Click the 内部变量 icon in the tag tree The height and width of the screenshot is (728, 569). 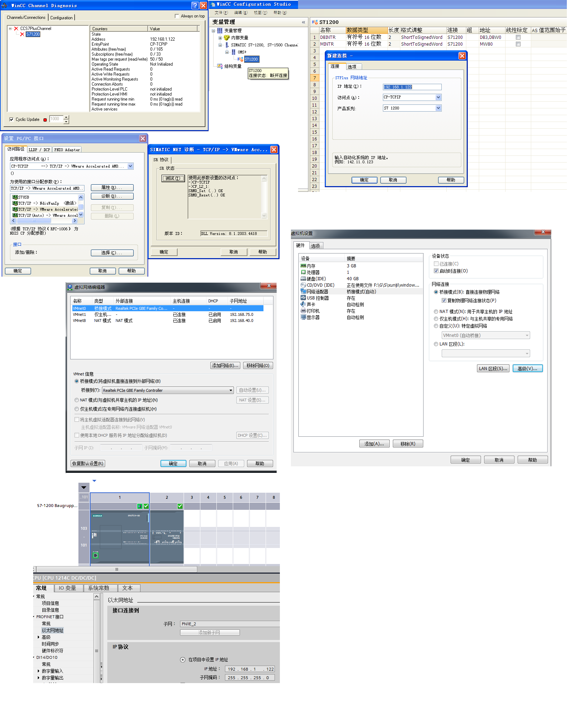tap(227, 38)
